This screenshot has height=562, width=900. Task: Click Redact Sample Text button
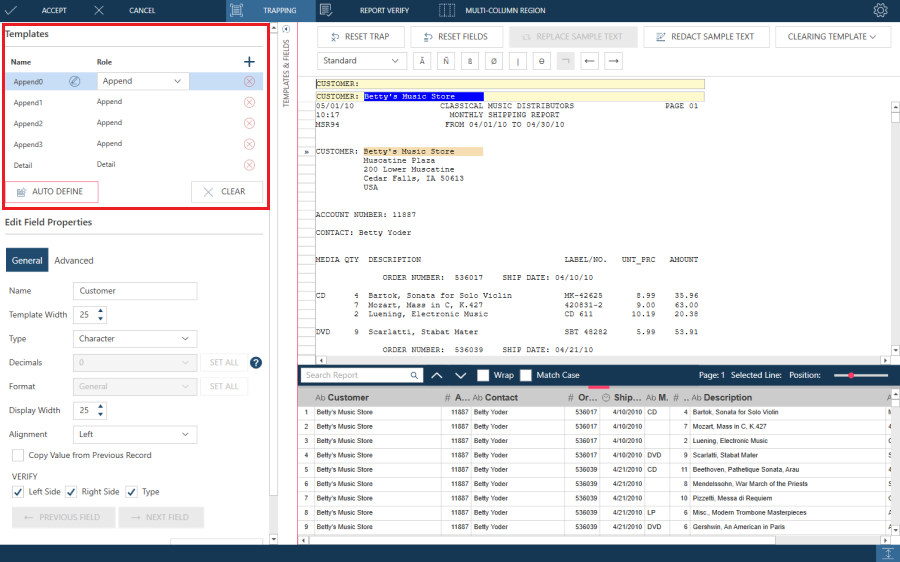[706, 37]
